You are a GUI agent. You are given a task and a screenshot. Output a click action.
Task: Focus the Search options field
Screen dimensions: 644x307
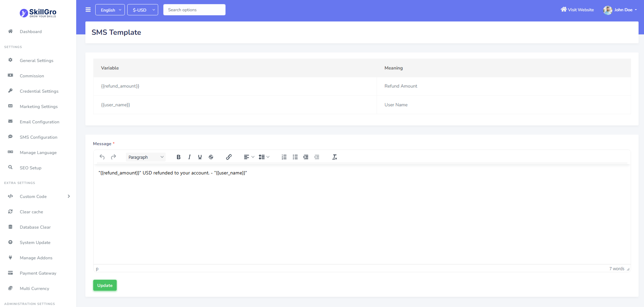coord(194,10)
